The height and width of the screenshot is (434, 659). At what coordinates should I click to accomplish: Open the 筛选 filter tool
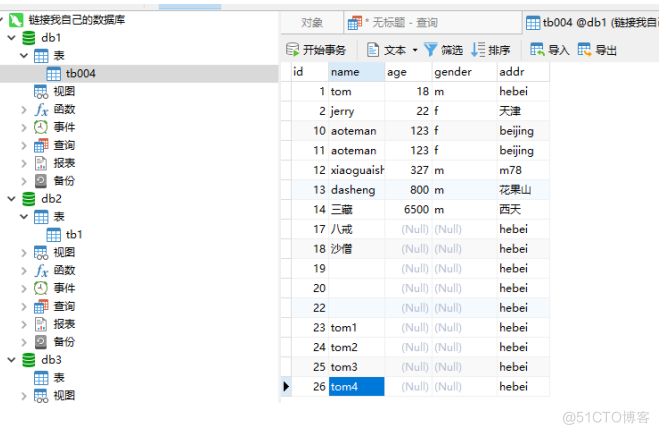tap(443, 50)
